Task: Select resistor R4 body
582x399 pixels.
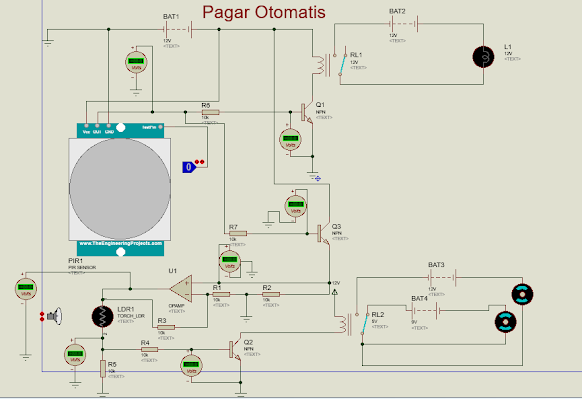Action: pos(149,349)
